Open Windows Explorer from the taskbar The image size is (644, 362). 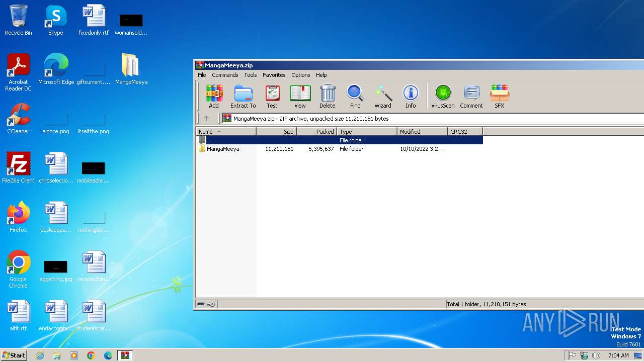pos(57,355)
